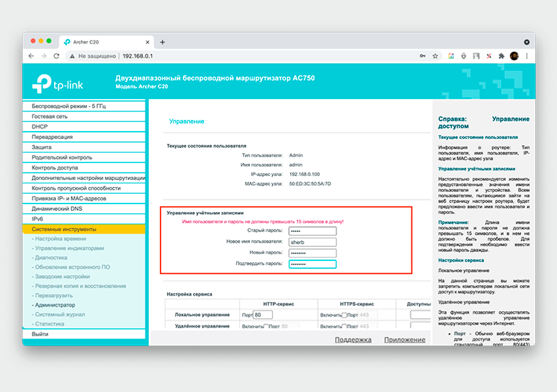Click the red percent extension icon
The image size is (557, 392).
[489, 56]
